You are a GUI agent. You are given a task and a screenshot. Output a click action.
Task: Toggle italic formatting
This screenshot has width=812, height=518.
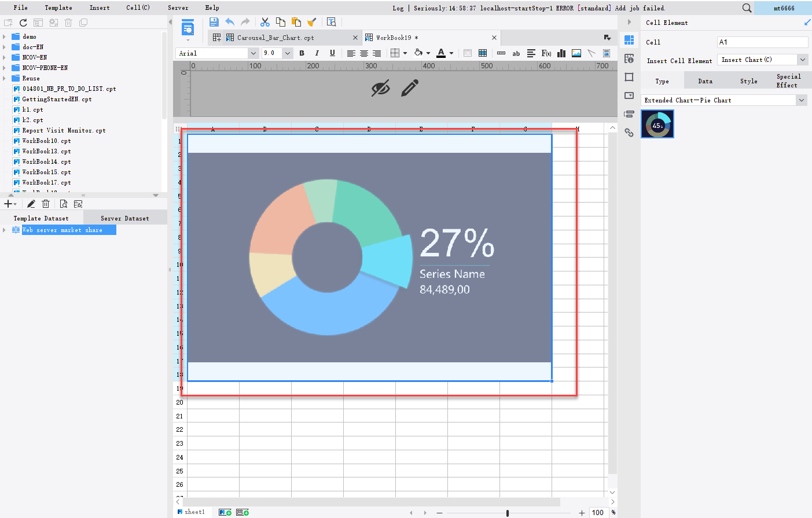[x=316, y=53]
